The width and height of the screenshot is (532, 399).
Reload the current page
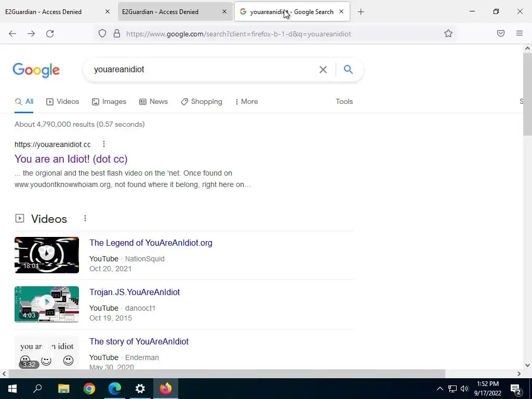pyautogui.click(x=50, y=34)
